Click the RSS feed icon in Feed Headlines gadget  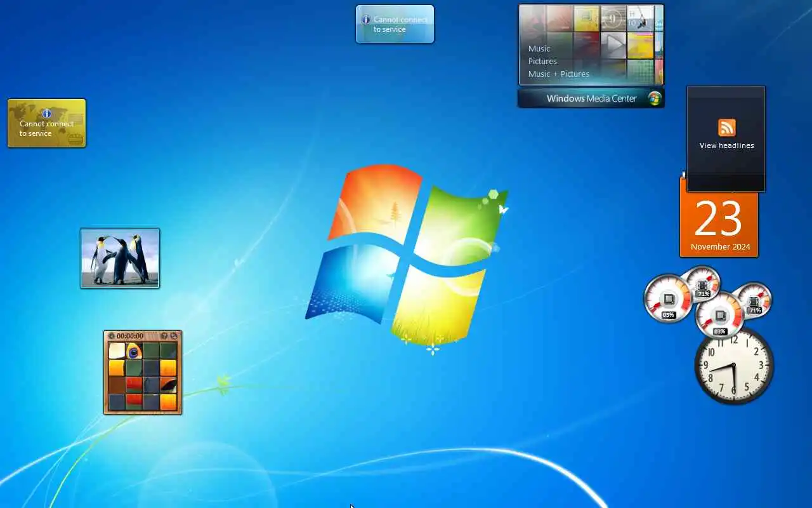tap(726, 128)
